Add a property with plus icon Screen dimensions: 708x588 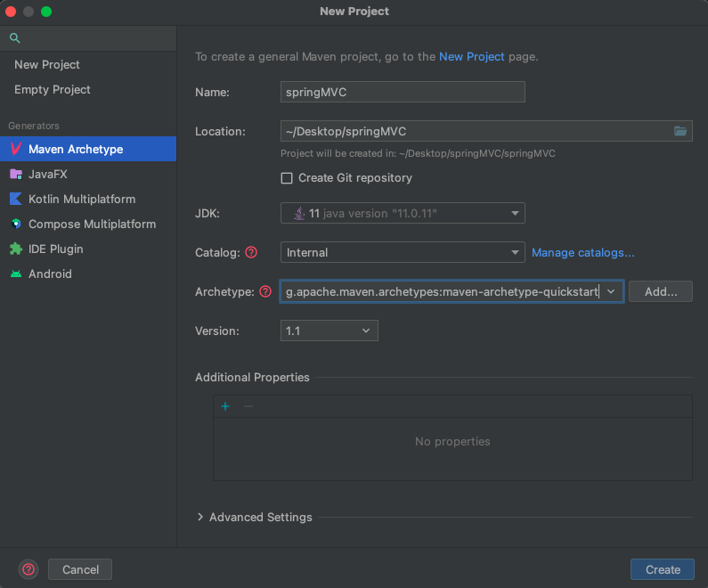pos(225,406)
